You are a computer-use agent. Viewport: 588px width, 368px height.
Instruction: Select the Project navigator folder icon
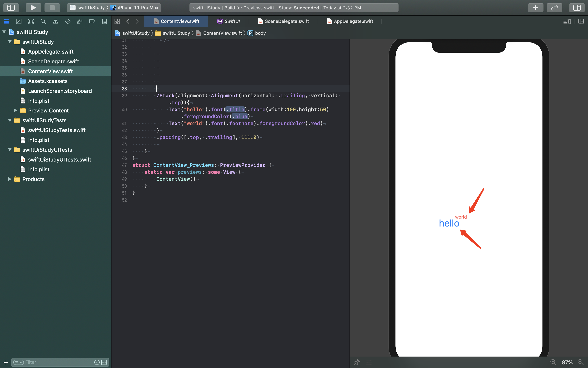pos(7,21)
